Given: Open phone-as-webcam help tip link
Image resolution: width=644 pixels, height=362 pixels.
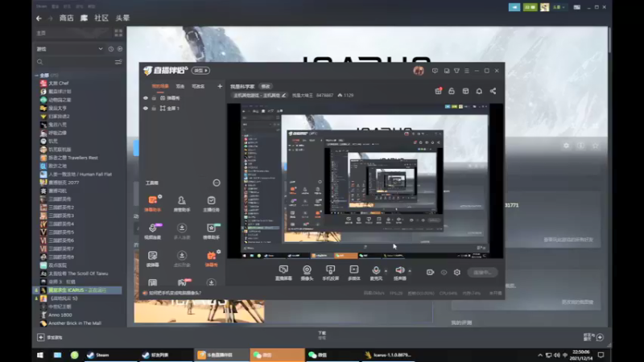Looking at the screenshot, I should [175, 293].
